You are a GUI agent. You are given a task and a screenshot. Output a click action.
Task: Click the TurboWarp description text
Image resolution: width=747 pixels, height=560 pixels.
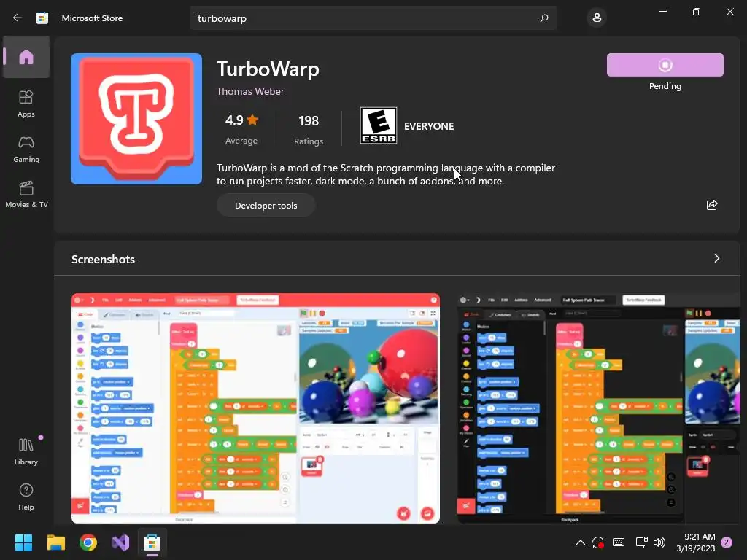pyautogui.click(x=385, y=174)
